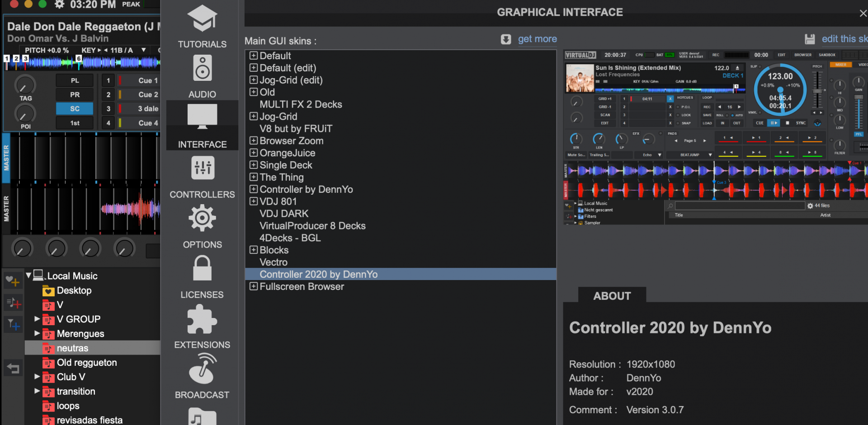Turn the TAG knob
868x425 pixels.
click(25, 85)
